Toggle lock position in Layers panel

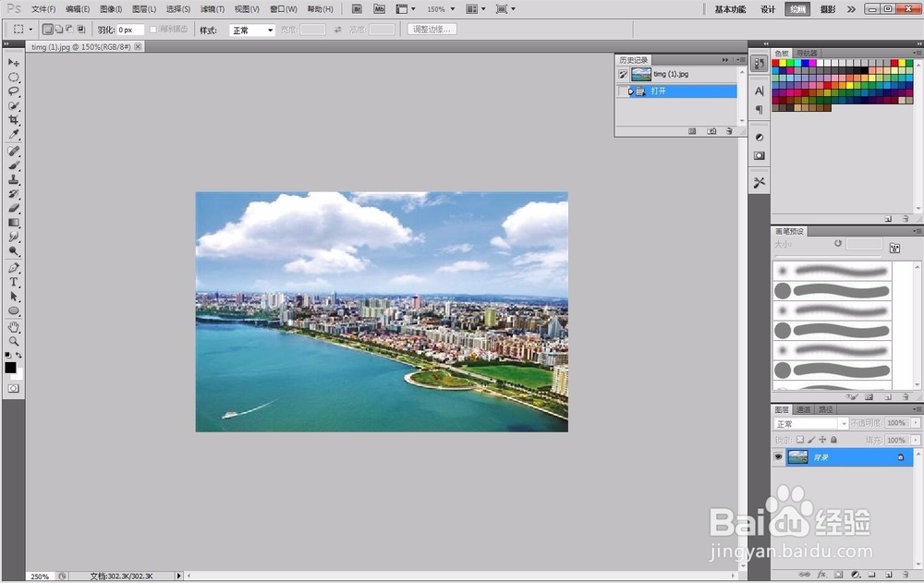pos(822,440)
